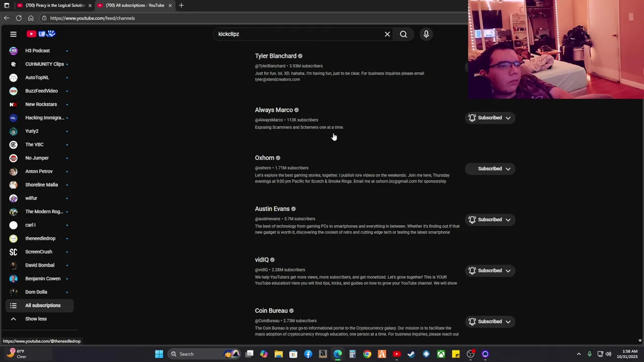The image size is (644, 362).
Task: Open vidIQ channel
Action: [x=262, y=260]
